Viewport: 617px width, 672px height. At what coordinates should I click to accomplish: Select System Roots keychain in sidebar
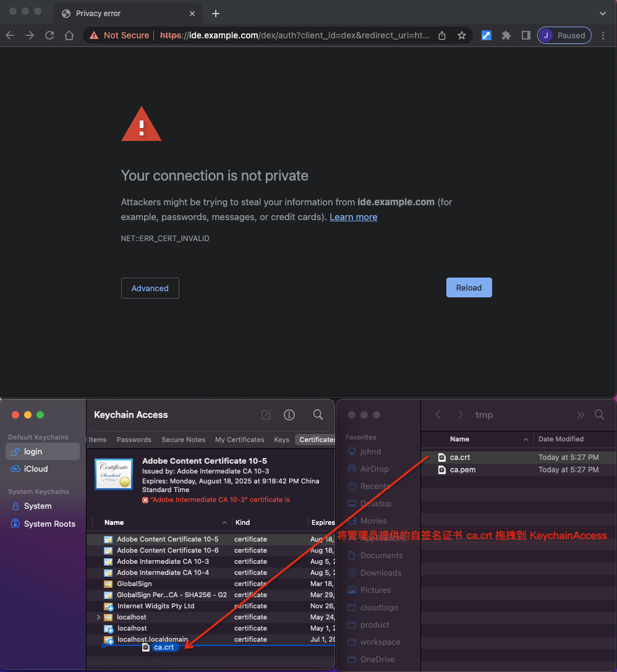pyautogui.click(x=49, y=524)
